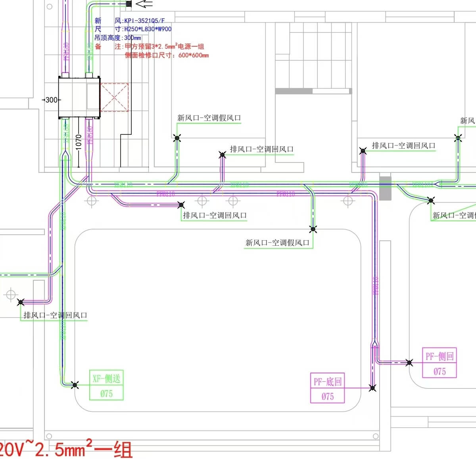
Task: Select the 吊顶高度:300mm text line
Action: [x=118, y=38]
